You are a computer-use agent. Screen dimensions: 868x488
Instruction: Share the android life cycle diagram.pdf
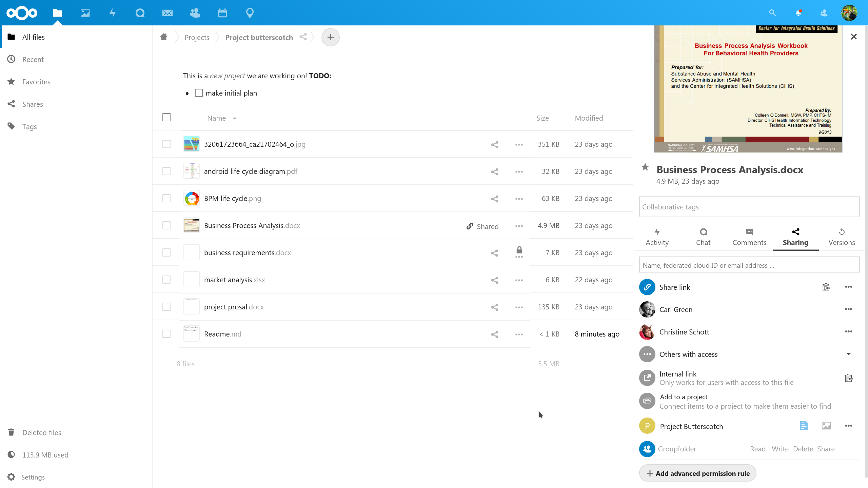pyautogui.click(x=495, y=171)
